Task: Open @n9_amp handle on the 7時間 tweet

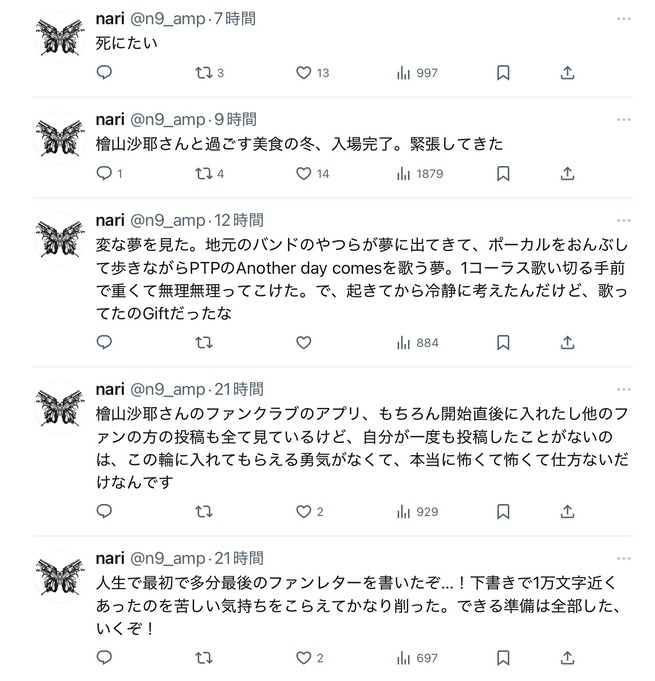Action: (168, 19)
